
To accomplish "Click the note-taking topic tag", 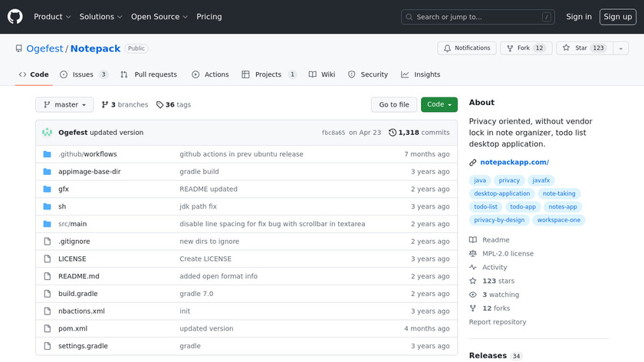I will [x=559, y=193].
